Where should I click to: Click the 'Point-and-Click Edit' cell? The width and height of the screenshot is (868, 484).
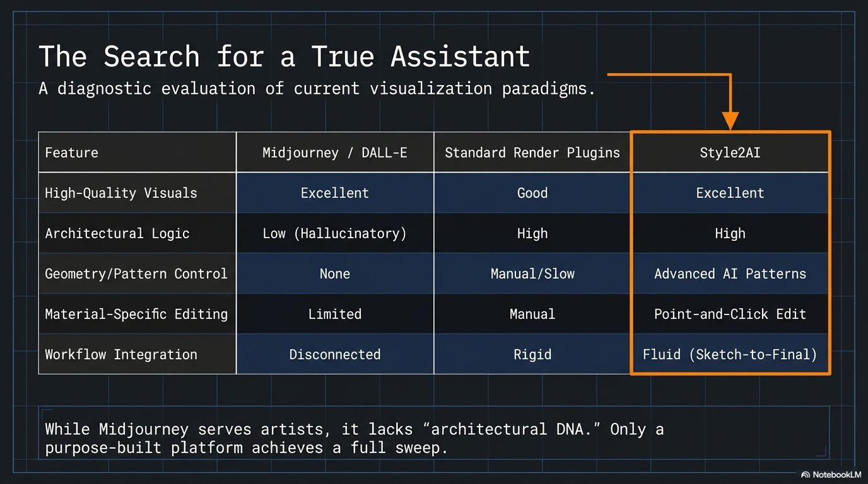coord(730,314)
